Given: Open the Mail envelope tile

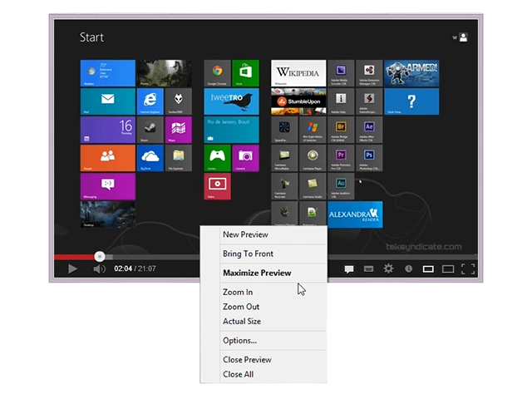Looking at the screenshot, I should [x=107, y=101].
